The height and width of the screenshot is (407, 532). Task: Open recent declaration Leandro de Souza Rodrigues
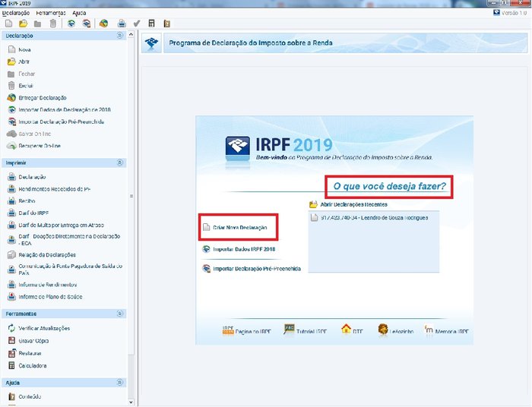(x=369, y=218)
